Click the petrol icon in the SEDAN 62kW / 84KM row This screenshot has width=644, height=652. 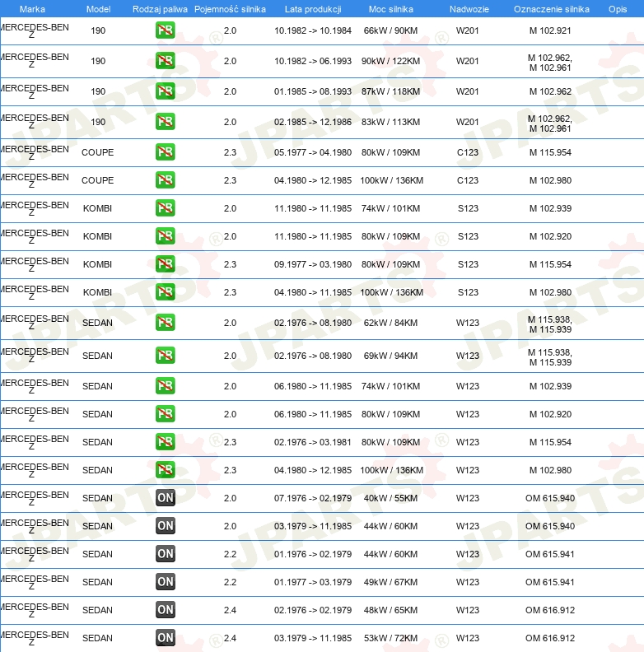[x=166, y=323]
